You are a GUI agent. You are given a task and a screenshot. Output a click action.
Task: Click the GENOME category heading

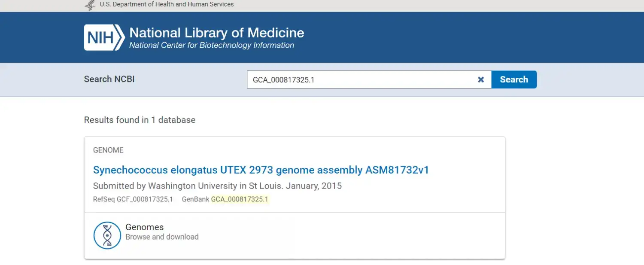click(108, 150)
